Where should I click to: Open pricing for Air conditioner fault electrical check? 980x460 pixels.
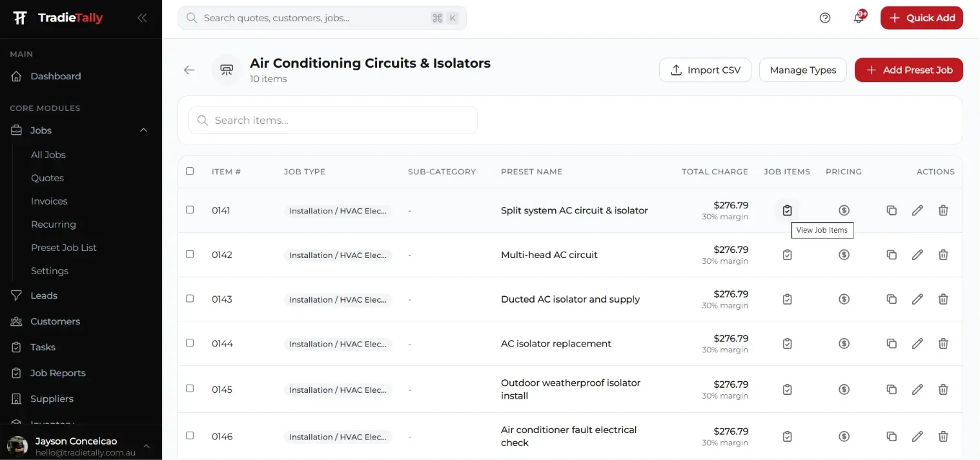pos(844,437)
